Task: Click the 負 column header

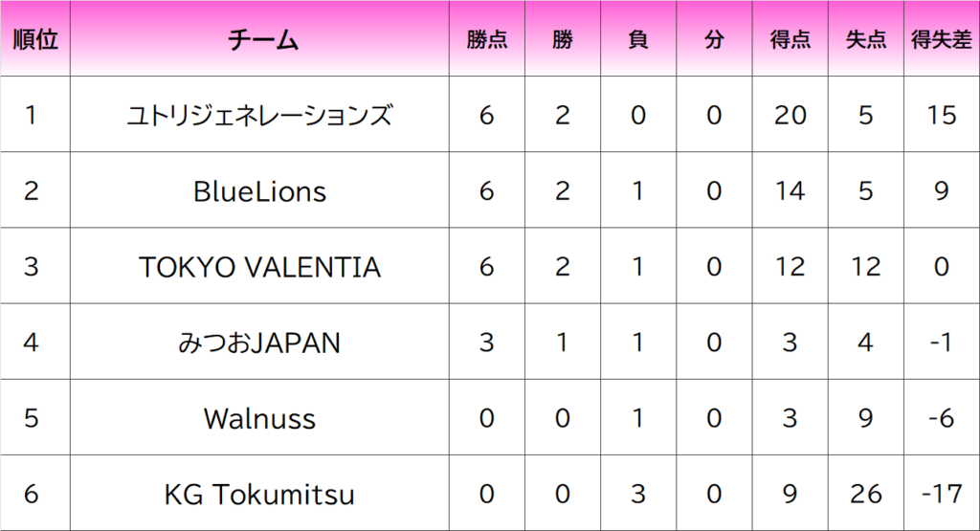Action: (638, 38)
